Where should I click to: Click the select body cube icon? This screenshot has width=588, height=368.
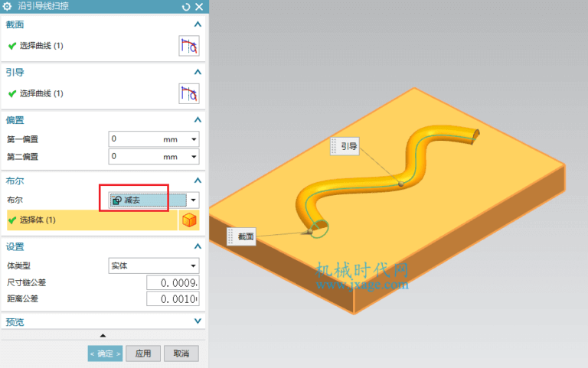click(x=189, y=220)
